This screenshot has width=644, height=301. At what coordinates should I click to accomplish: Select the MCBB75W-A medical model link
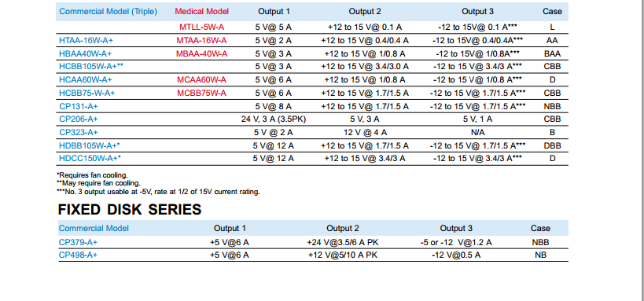pos(201,94)
